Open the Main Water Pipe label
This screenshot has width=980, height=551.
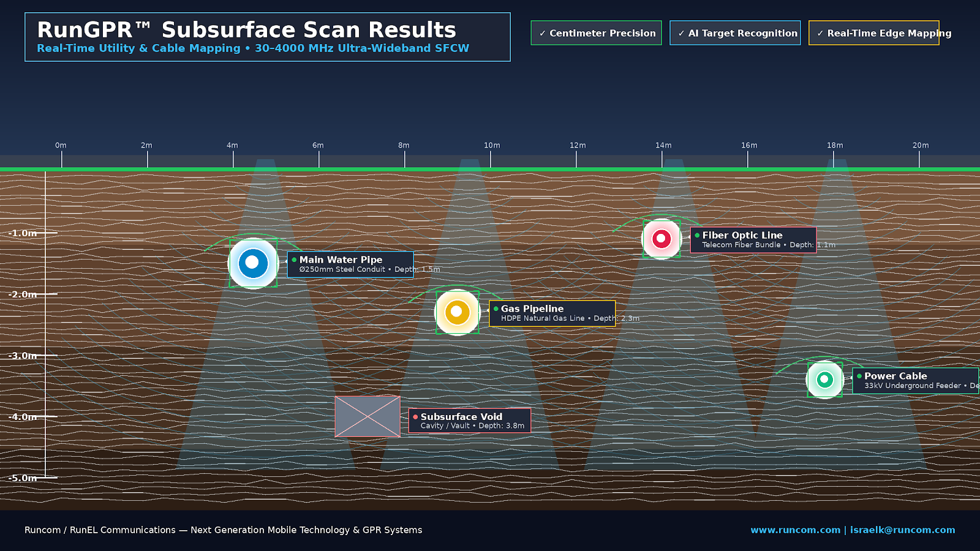pos(350,264)
